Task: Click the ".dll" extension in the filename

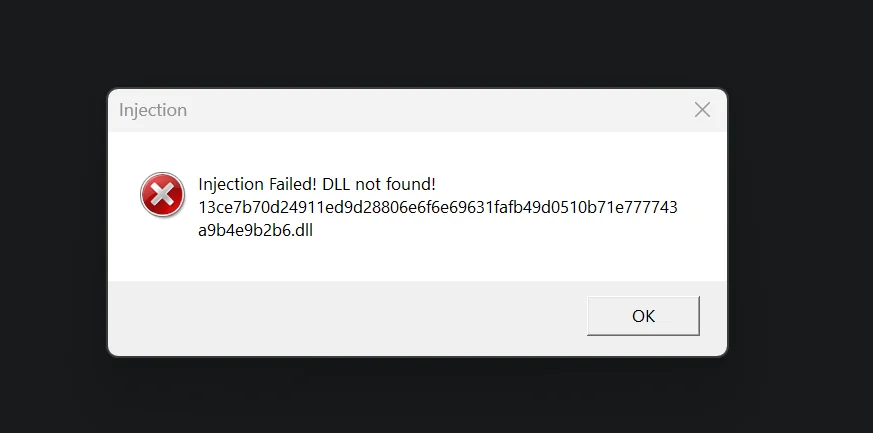Action: [x=301, y=230]
